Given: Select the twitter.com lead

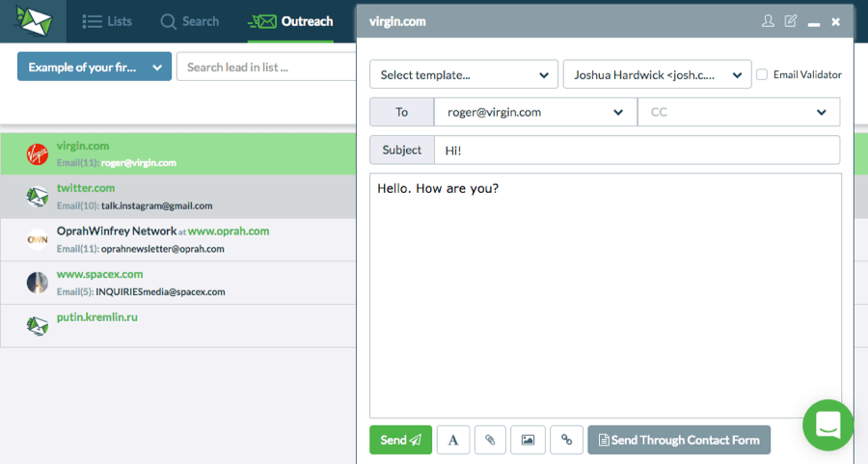Looking at the screenshot, I should [x=178, y=197].
